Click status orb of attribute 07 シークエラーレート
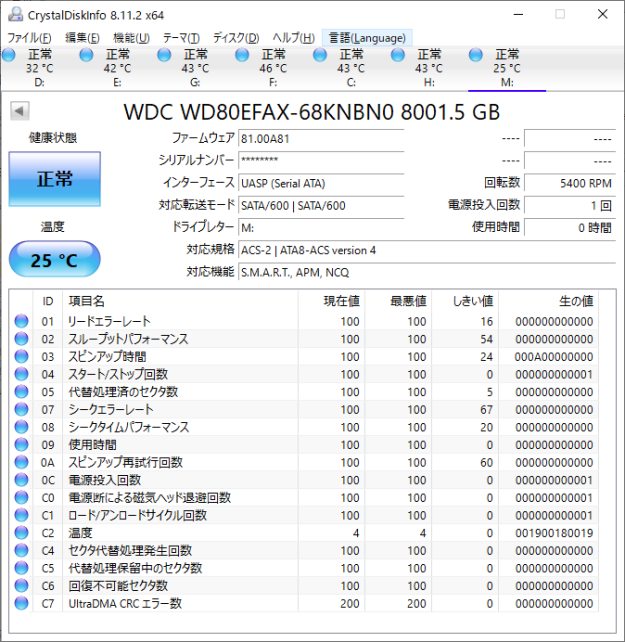The height and width of the screenshot is (642, 625). 21,409
